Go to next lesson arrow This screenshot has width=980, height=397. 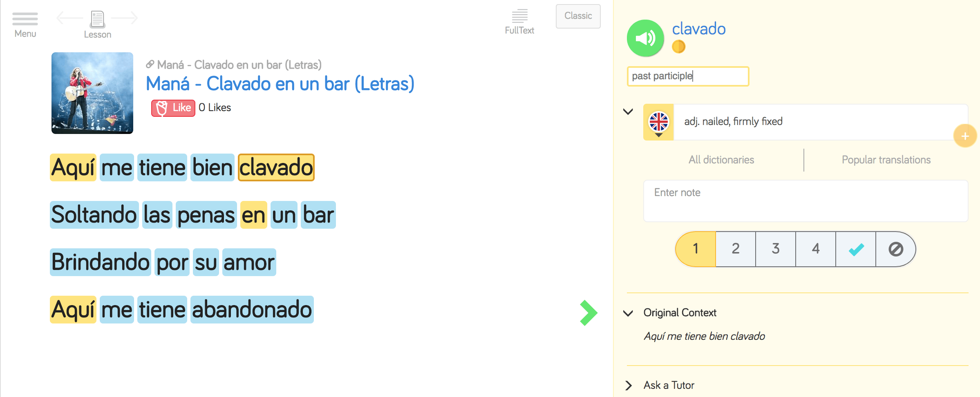[x=125, y=18]
